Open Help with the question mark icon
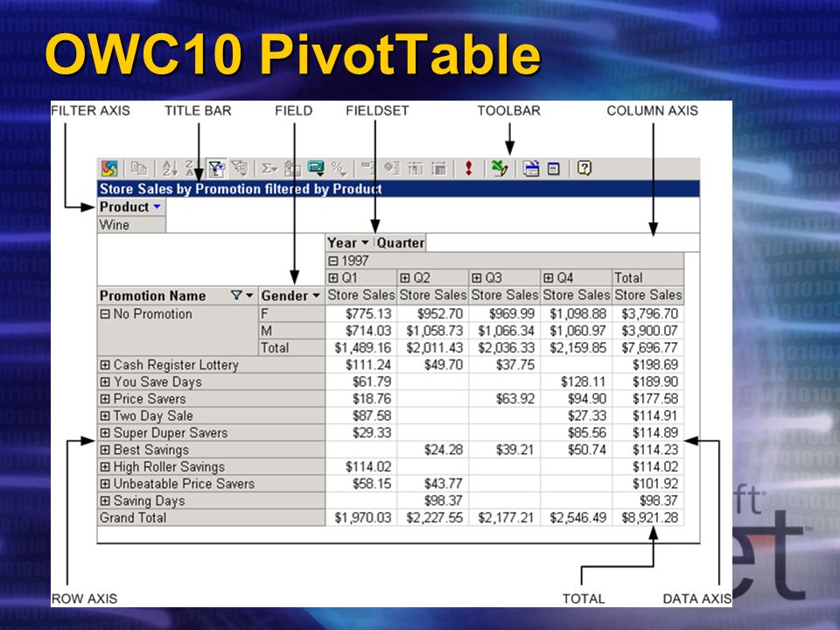The height and width of the screenshot is (630, 840). coord(584,169)
